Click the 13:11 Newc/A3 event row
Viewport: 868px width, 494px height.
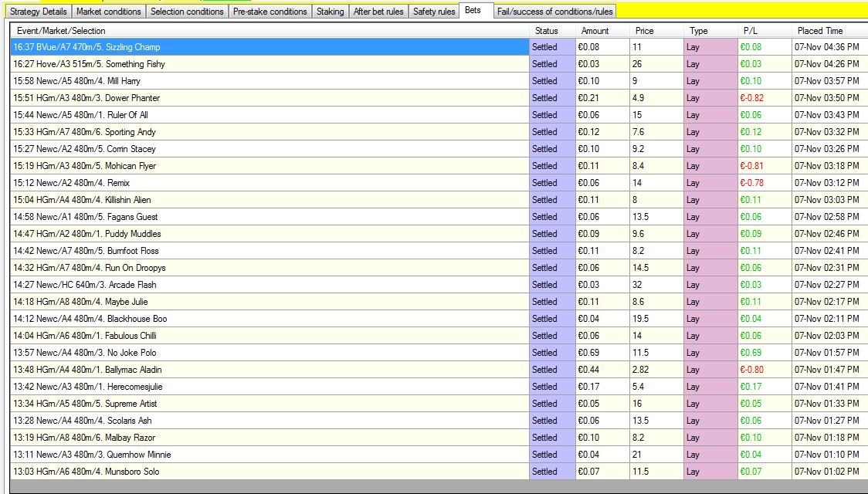tap(439, 454)
